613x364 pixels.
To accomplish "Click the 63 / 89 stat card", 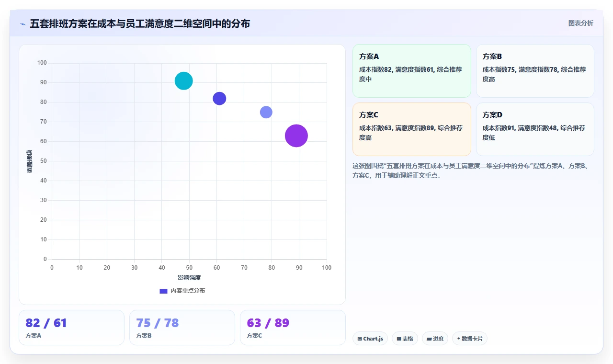I will point(293,328).
